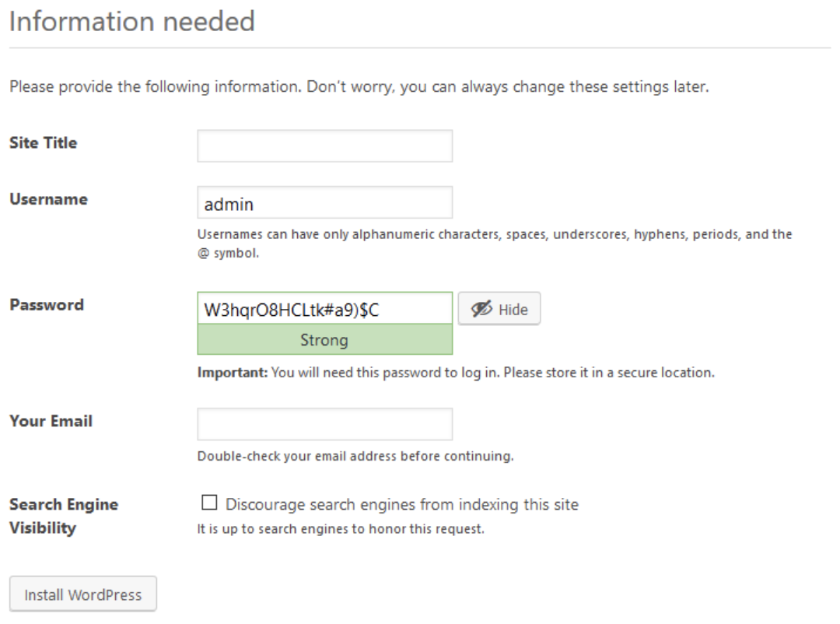Click the "Information needed" heading
840x624 pixels.
pos(131,21)
